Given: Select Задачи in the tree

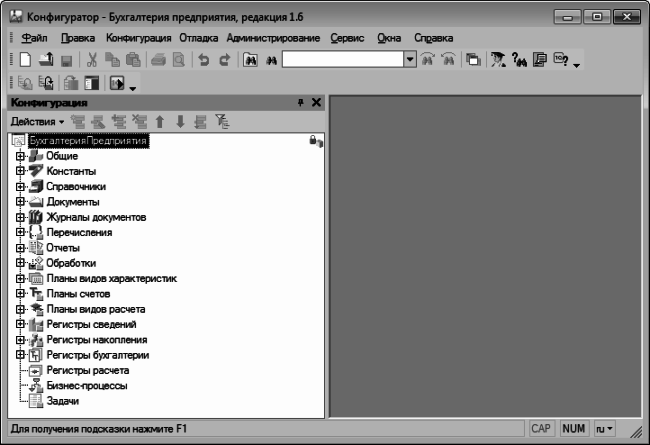Looking at the screenshot, I should click(x=63, y=401).
